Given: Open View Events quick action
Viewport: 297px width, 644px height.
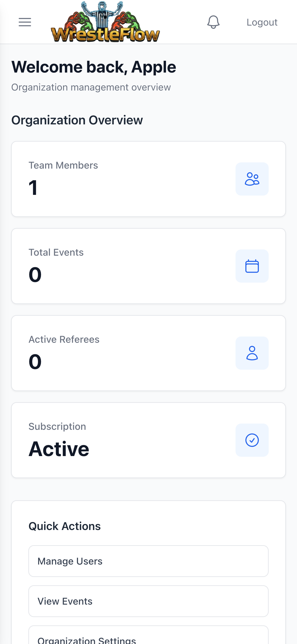Looking at the screenshot, I should 148,601.
